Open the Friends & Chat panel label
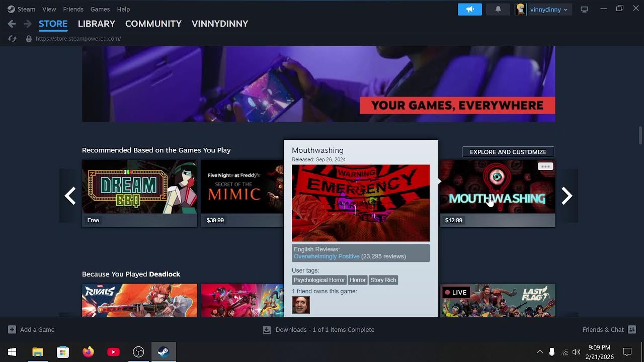Image resolution: width=644 pixels, height=362 pixels. click(x=603, y=330)
